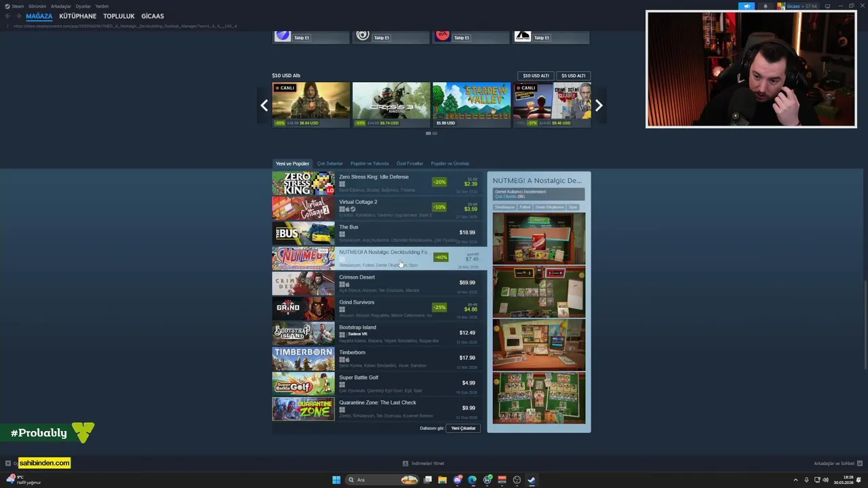Image resolution: width=868 pixels, height=488 pixels.
Task: Click the Yeni Çıkanlar button
Action: 463,428
